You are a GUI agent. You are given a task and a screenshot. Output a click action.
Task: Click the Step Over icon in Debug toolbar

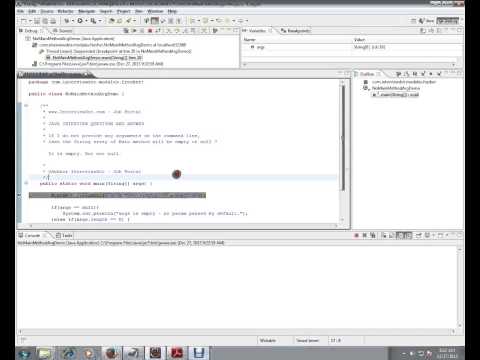click(177, 31)
